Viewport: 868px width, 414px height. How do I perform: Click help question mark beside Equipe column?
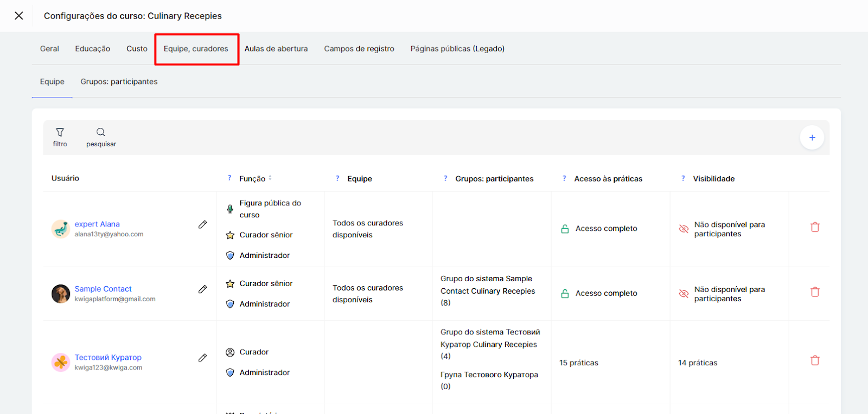click(x=337, y=178)
